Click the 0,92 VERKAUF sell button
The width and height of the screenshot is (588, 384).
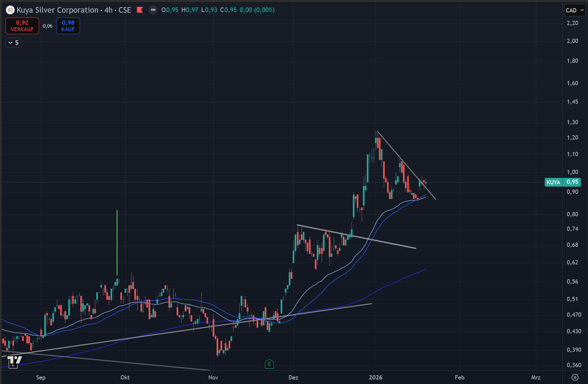coord(22,26)
